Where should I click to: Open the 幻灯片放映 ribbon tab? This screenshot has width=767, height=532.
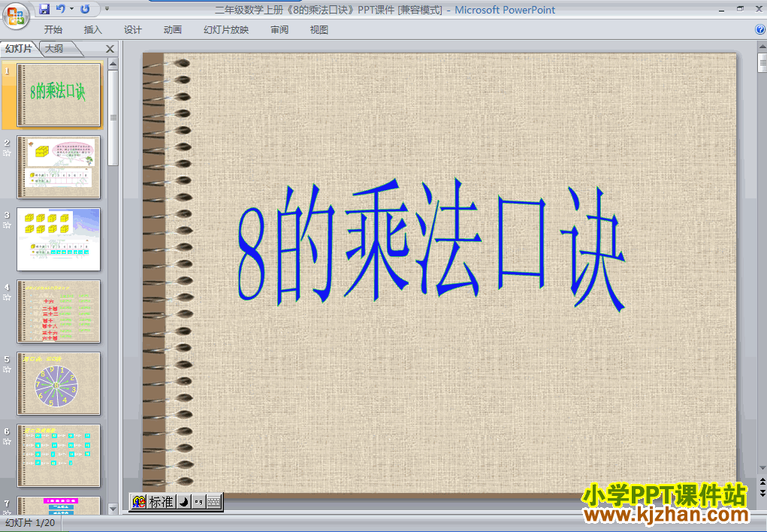click(226, 30)
